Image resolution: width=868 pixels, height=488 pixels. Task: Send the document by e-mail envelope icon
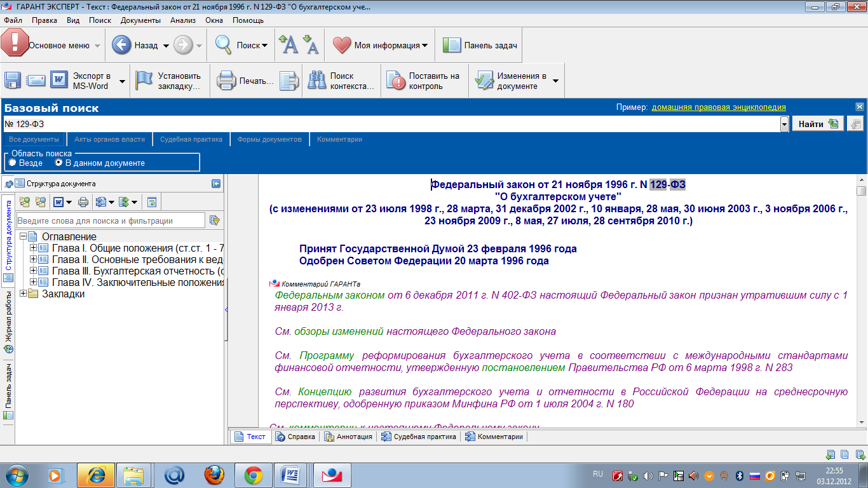[36, 81]
